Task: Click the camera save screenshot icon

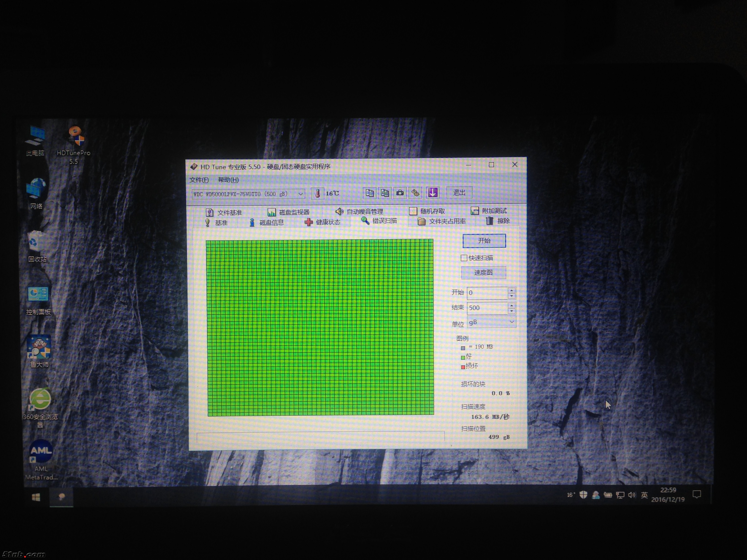Action: click(400, 193)
